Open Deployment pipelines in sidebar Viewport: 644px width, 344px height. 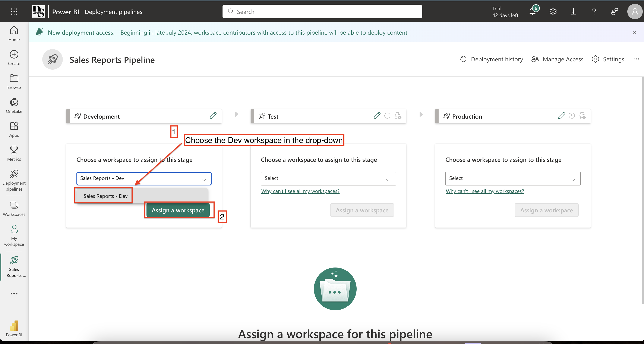pyautogui.click(x=14, y=180)
